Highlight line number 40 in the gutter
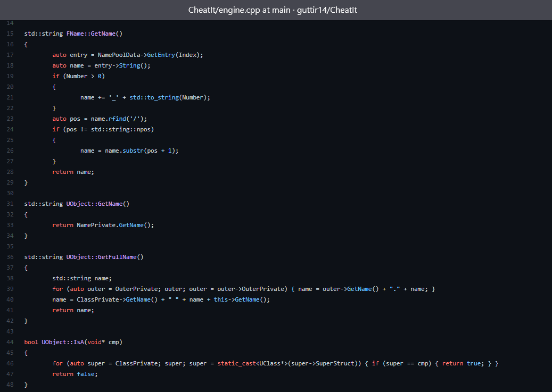This screenshot has height=392, width=552. click(x=11, y=299)
